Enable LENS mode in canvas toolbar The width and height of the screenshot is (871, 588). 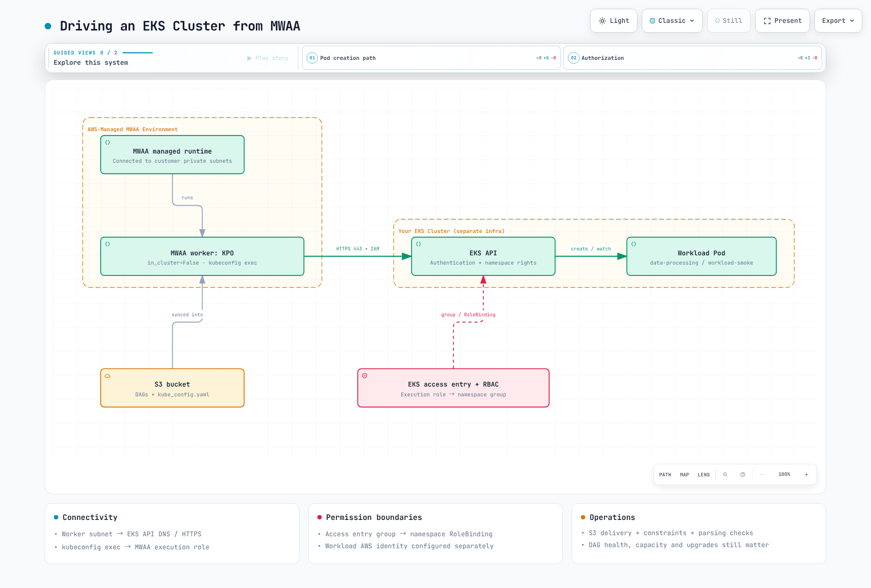coord(704,475)
